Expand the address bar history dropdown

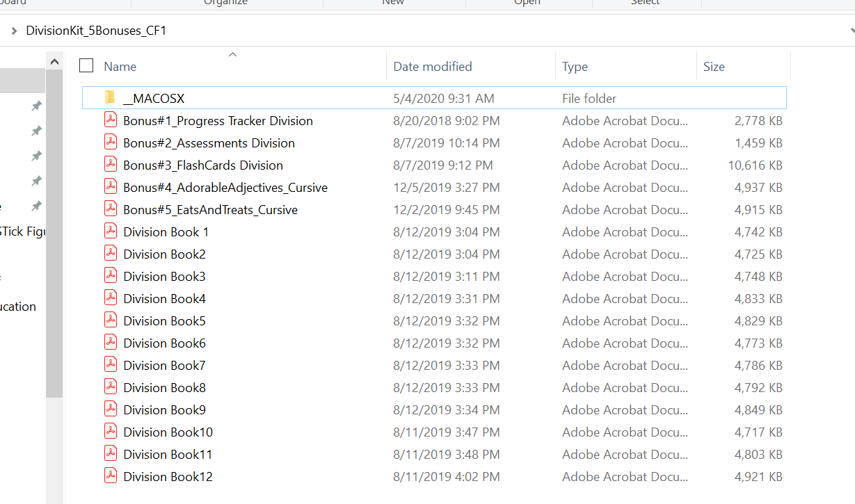coord(852,31)
